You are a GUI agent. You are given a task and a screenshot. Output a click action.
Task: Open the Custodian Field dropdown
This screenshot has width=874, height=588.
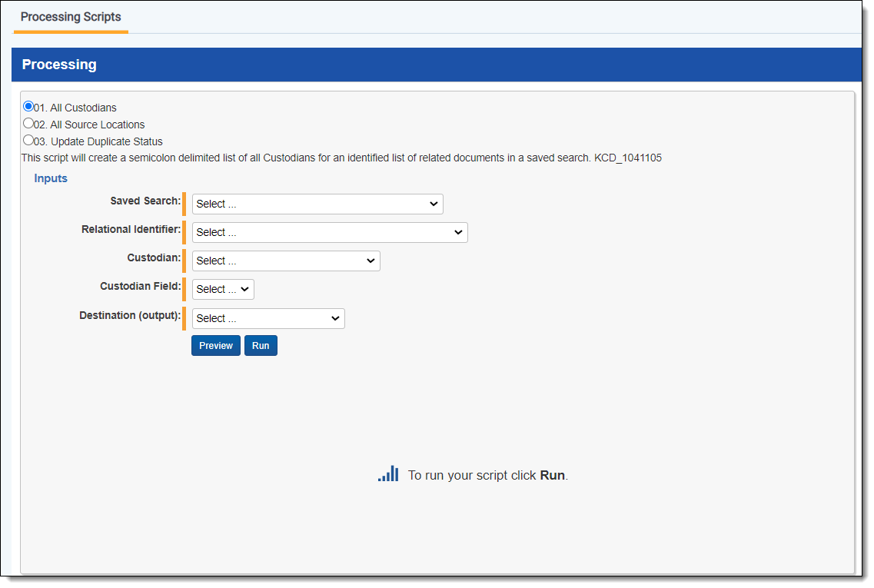coord(223,289)
